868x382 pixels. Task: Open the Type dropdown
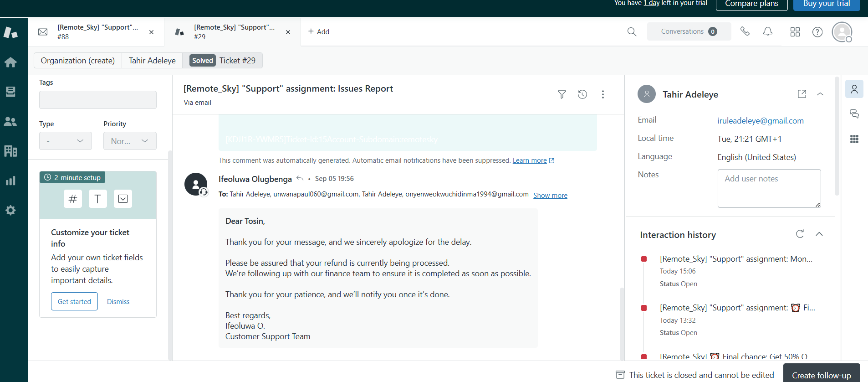click(x=66, y=141)
